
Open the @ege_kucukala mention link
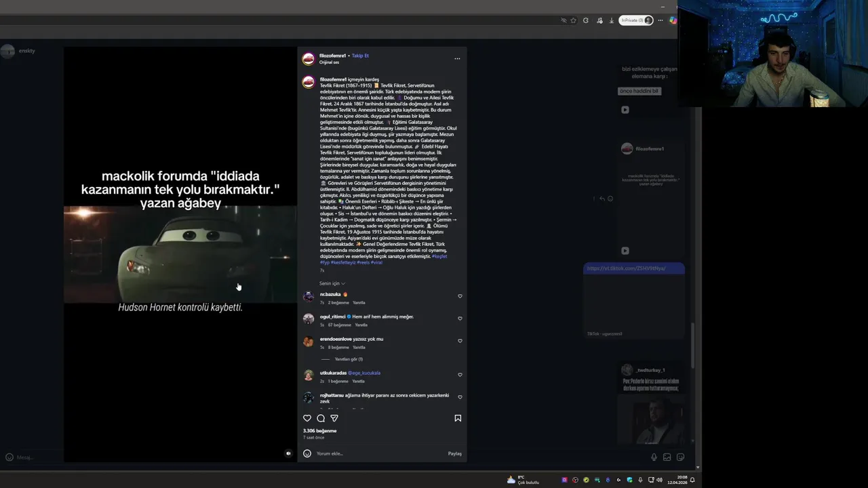pos(364,373)
